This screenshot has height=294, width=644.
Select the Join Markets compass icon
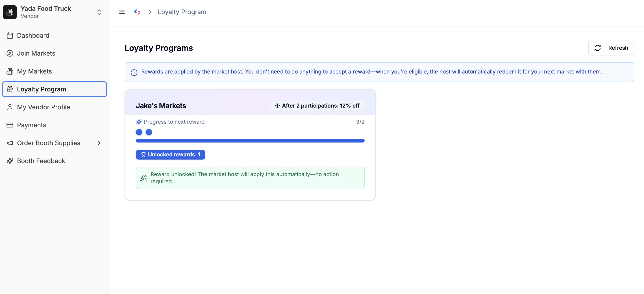pyautogui.click(x=10, y=53)
